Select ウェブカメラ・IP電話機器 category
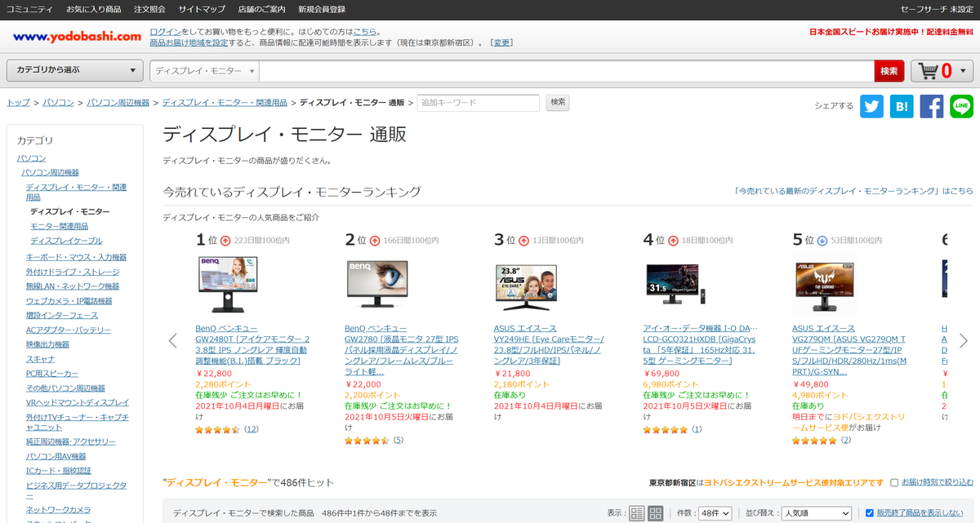The height and width of the screenshot is (523, 980). (x=69, y=301)
